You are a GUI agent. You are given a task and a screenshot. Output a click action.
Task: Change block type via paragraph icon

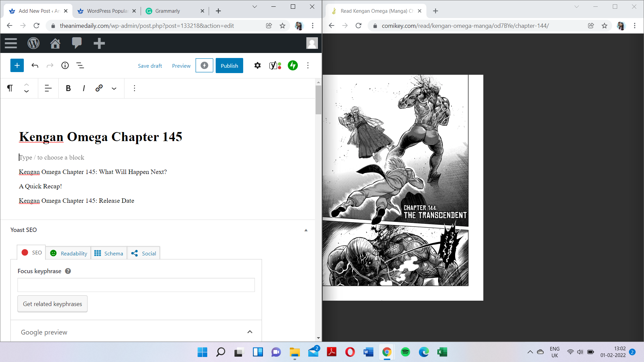point(10,88)
